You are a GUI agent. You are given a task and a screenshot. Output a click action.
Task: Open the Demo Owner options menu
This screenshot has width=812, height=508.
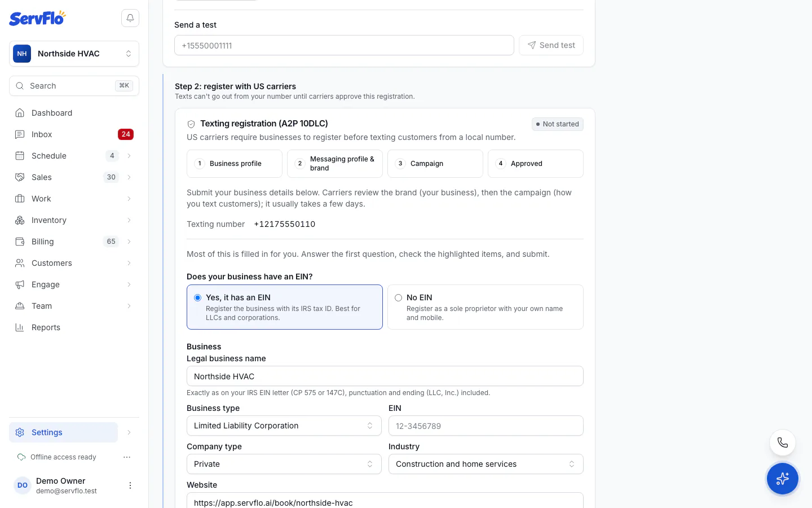click(130, 485)
